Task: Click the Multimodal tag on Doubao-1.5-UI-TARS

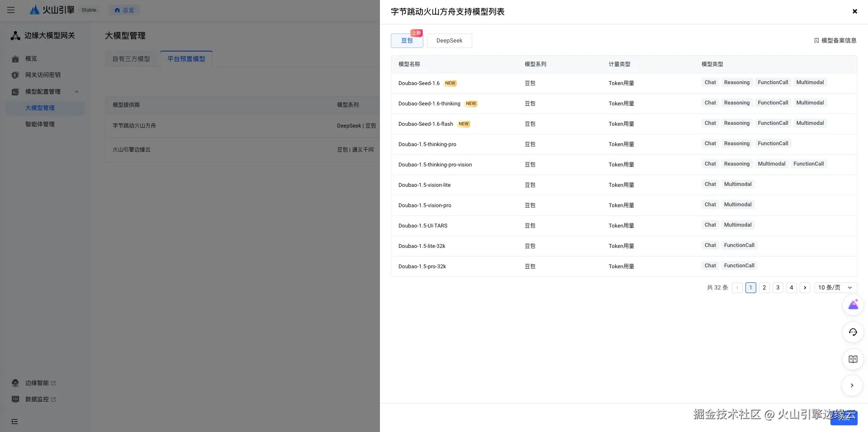Action: tap(738, 225)
